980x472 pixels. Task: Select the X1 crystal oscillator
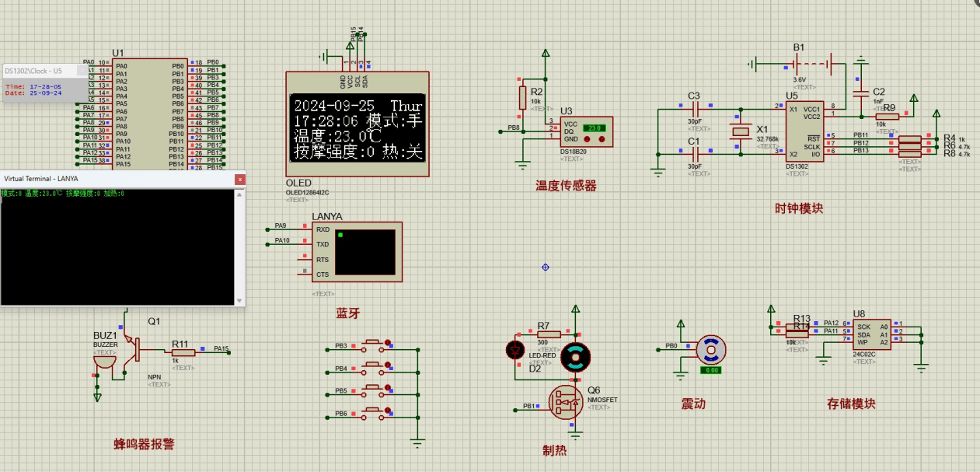pos(738,131)
